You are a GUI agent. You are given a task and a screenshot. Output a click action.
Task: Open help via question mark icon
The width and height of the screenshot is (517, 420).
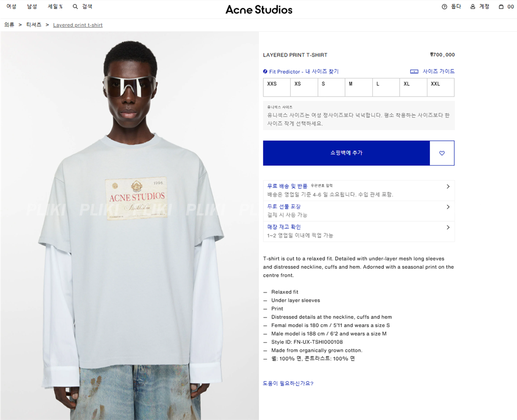coord(444,7)
